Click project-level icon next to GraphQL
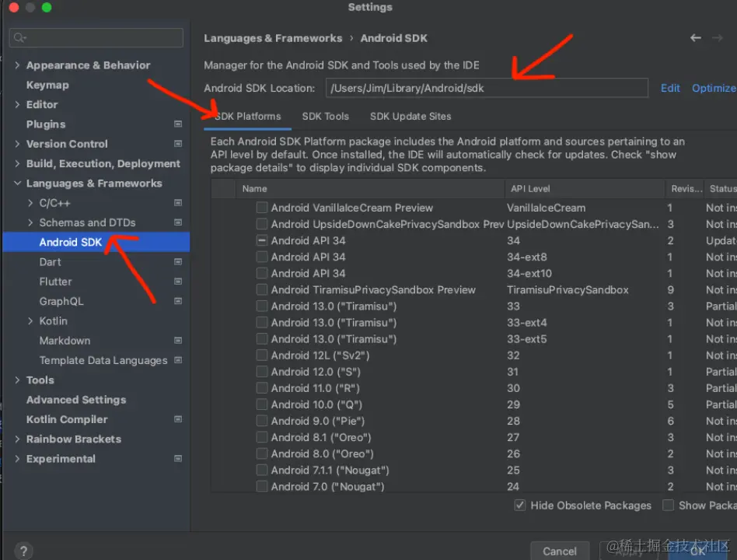Viewport: 737px width, 560px height. pos(178,301)
